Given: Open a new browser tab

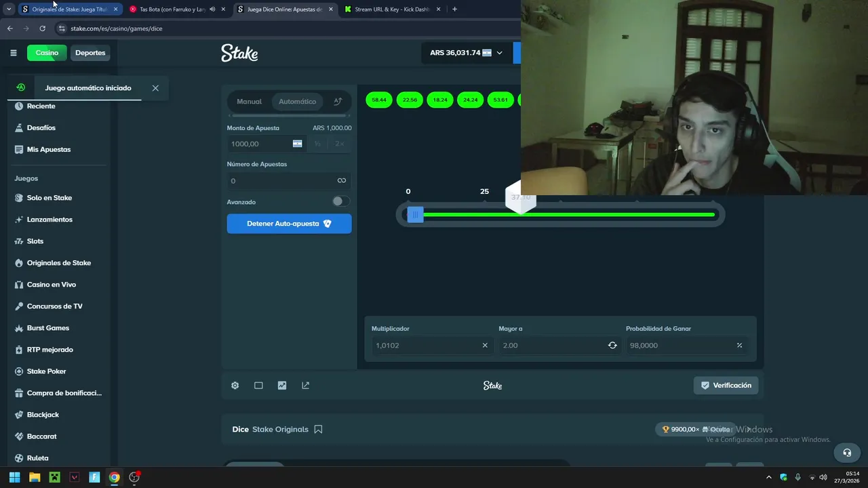Looking at the screenshot, I should 454,9.
